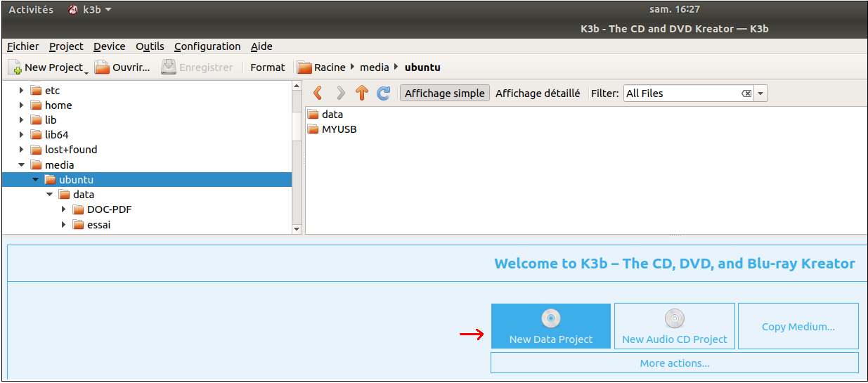Go up to the parent folder
The image size is (868, 383).
[x=362, y=93]
